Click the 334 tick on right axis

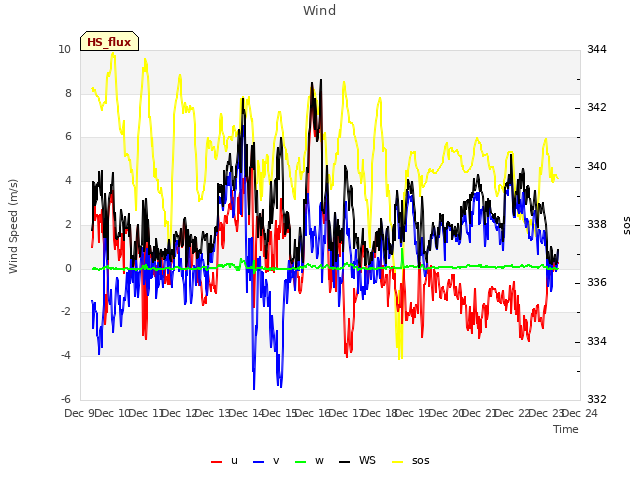(x=597, y=341)
